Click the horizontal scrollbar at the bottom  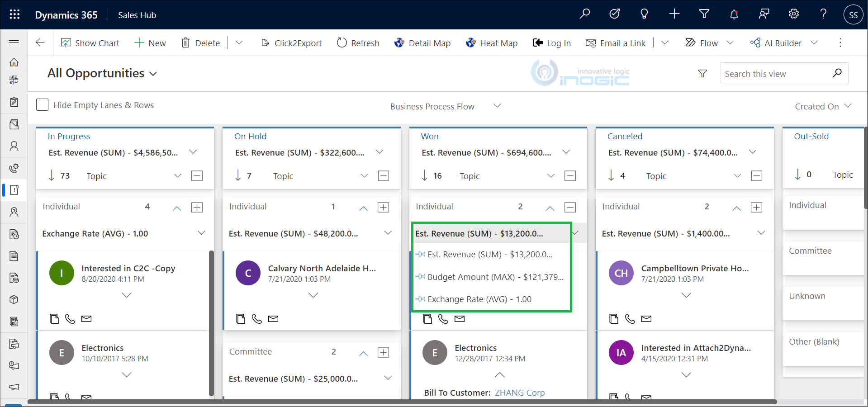[x=402, y=402]
